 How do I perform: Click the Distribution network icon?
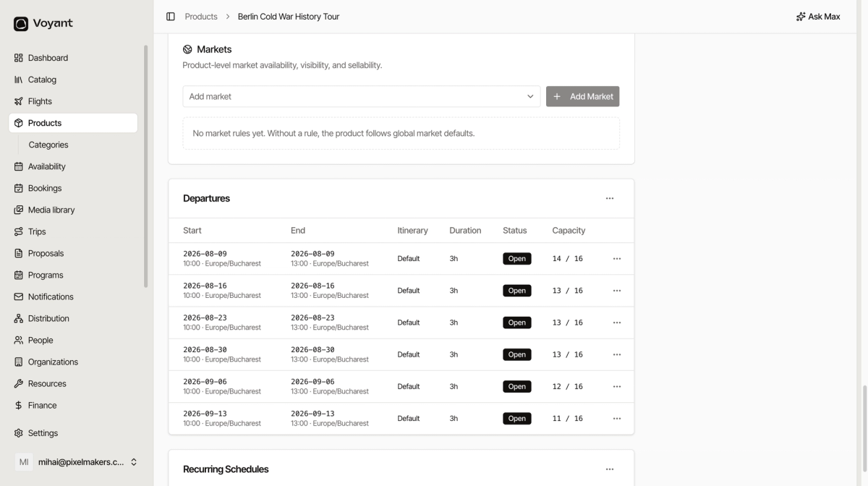(x=19, y=318)
